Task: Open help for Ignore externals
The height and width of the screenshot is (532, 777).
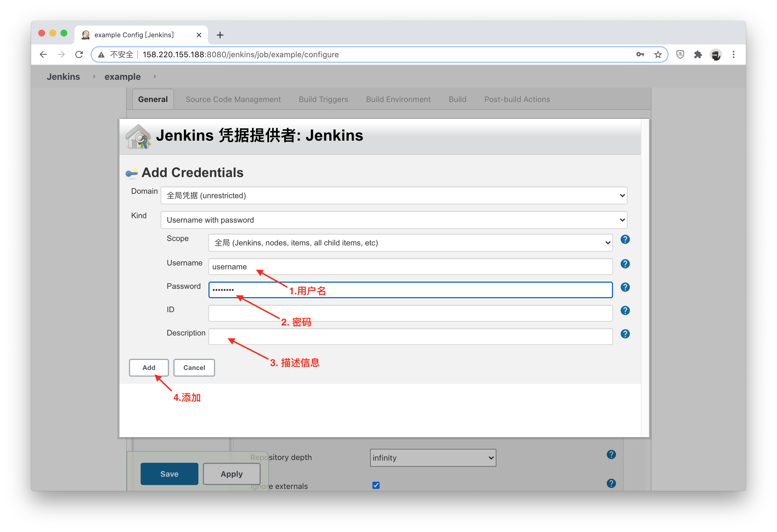Action: 611,484
